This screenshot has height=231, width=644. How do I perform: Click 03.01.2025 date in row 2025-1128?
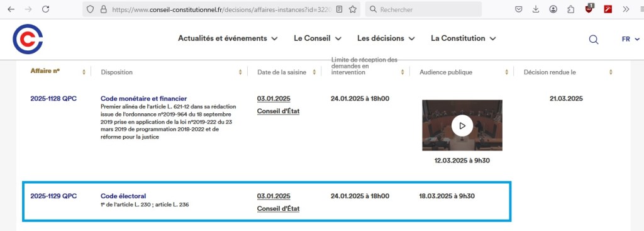pos(274,99)
